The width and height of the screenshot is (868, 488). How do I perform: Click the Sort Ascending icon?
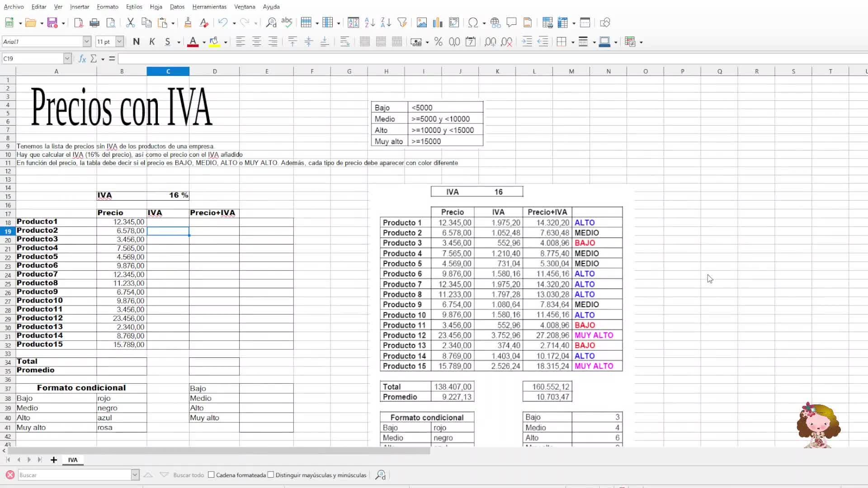370,23
